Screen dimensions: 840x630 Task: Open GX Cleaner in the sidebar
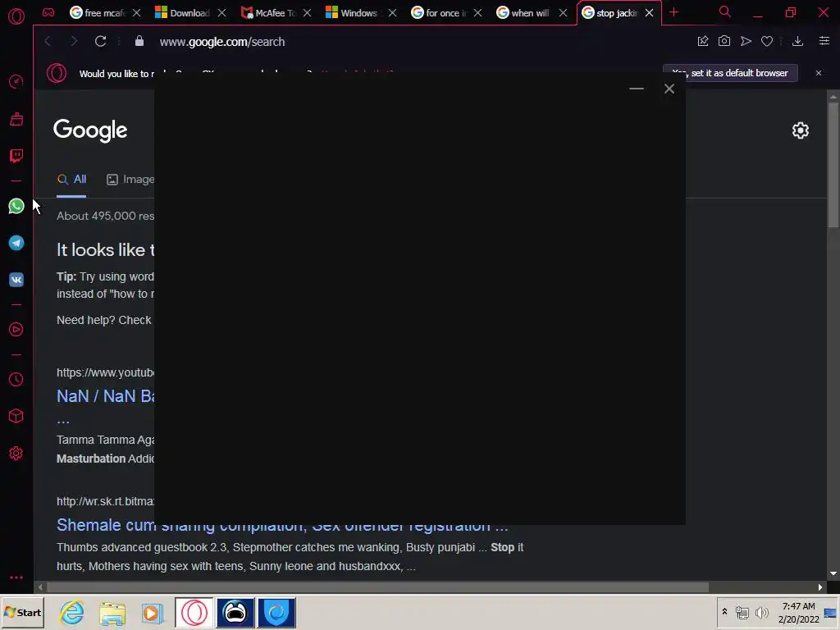pos(16,119)
